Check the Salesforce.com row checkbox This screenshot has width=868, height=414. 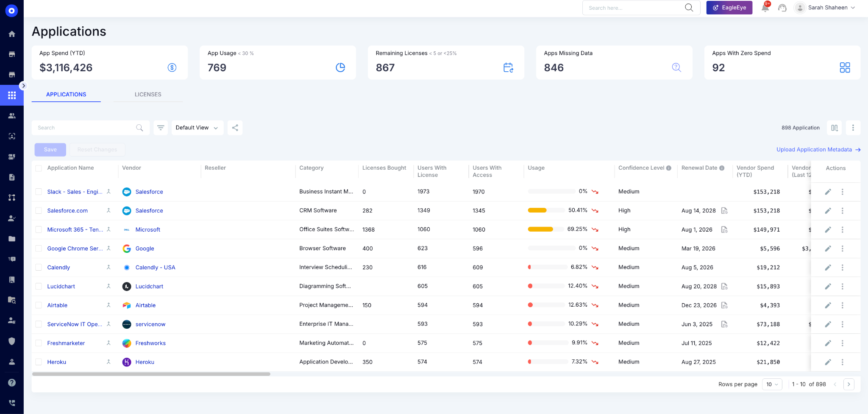[x=39, y=211]
